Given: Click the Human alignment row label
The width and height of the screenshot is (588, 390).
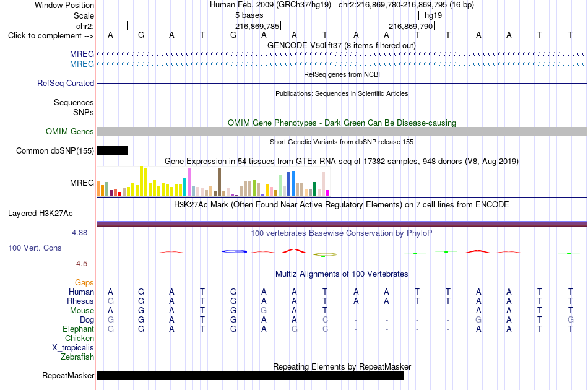Looking at the screenshot, I should click(81, 292).
